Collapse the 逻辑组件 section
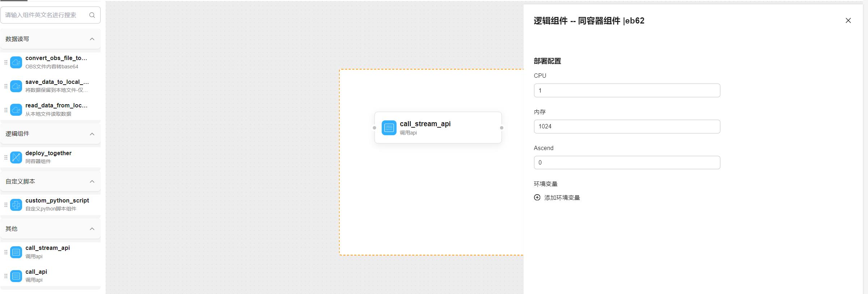This screenshot has width=868, height=294. tap(92, 134)
